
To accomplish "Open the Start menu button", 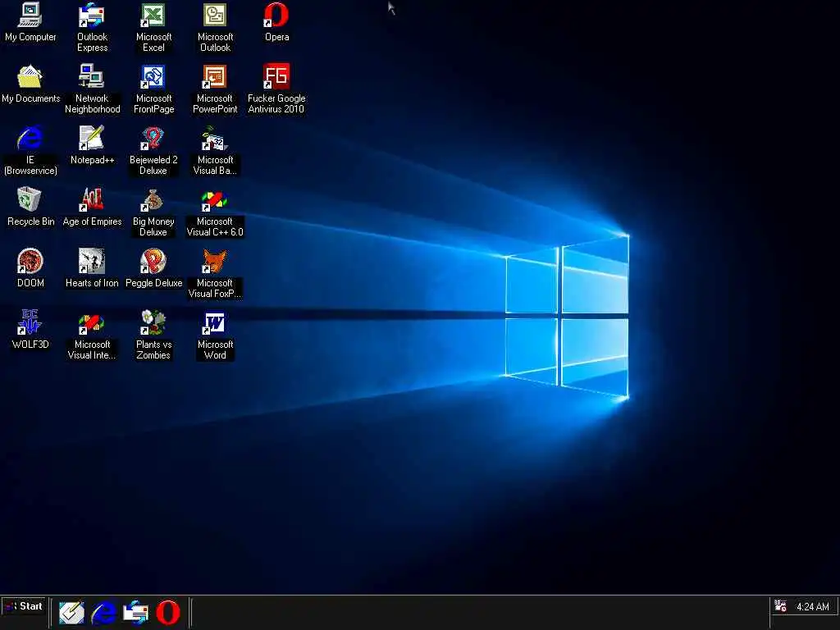I will tap(23, 606).
